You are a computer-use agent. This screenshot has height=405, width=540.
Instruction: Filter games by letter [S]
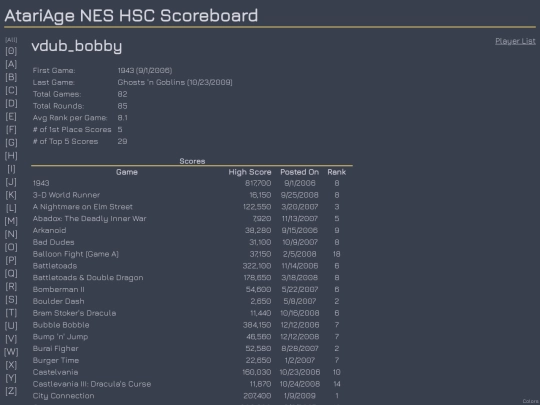click(11, 300)
